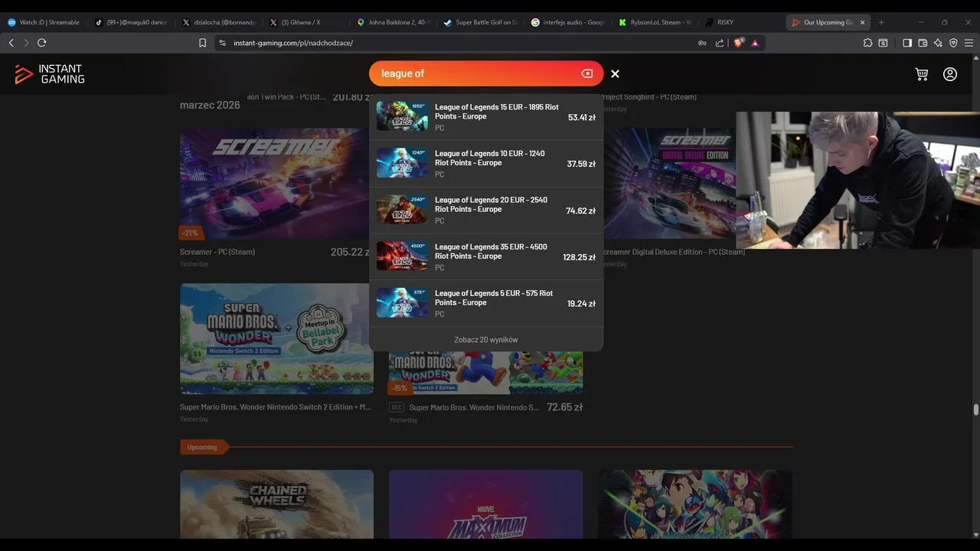
Task: Open saved passwords key icon
Action: (x=702, y=43)
